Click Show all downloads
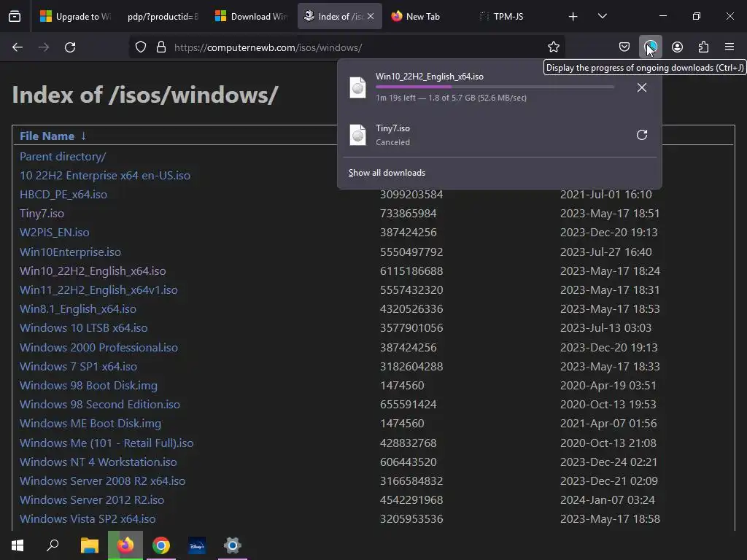Screen dimensions: 747x560 (x=387, y=173)
